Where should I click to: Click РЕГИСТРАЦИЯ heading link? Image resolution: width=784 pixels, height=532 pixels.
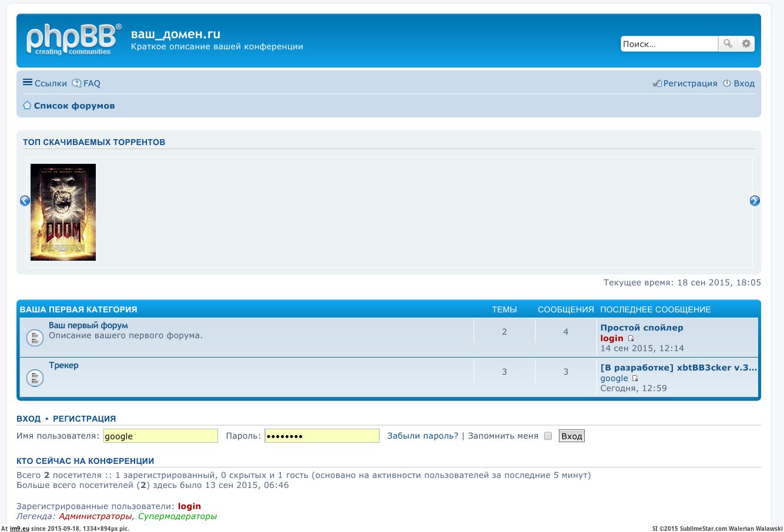point(84,419)
